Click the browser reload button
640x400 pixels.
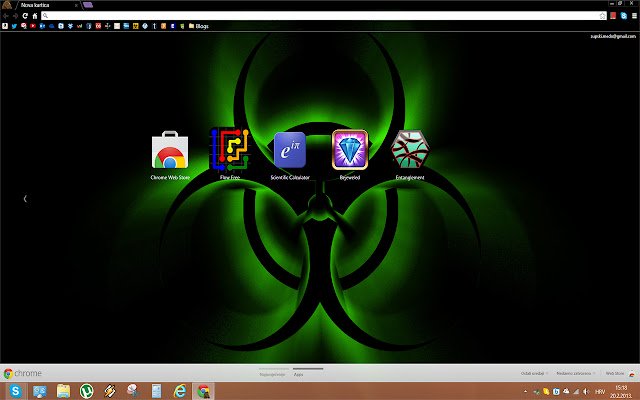point(25,16)
